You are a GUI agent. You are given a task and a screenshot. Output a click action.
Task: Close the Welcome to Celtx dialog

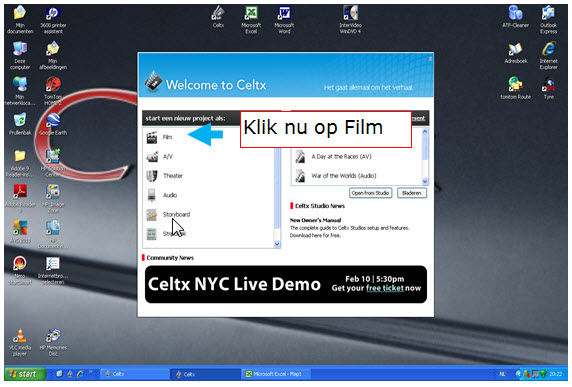[430, 58]
